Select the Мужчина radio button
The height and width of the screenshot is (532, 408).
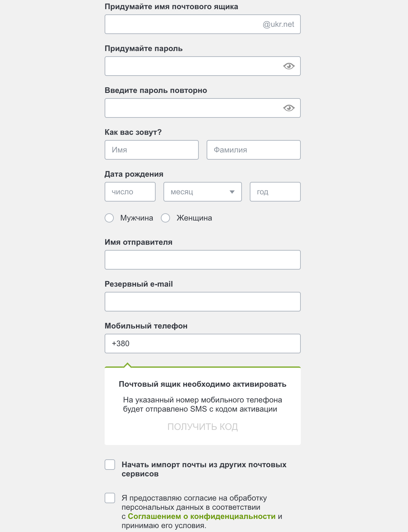[x=109, y=218]
